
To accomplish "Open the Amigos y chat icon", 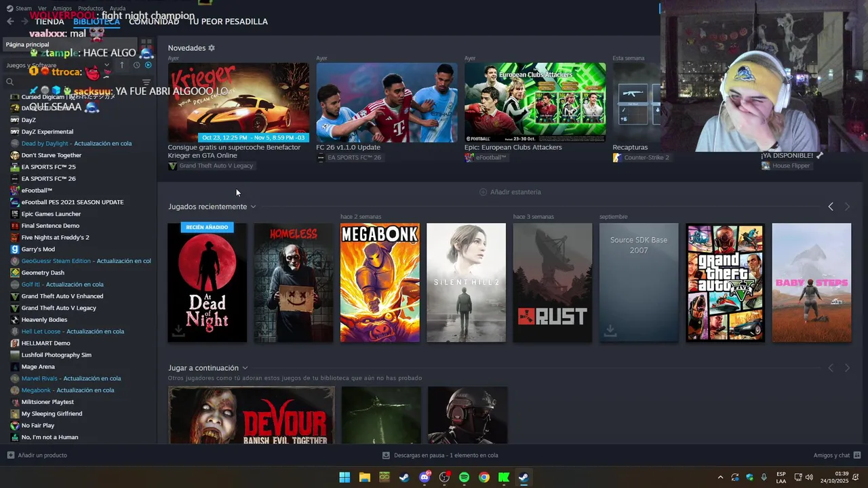I will pos(857,455).
